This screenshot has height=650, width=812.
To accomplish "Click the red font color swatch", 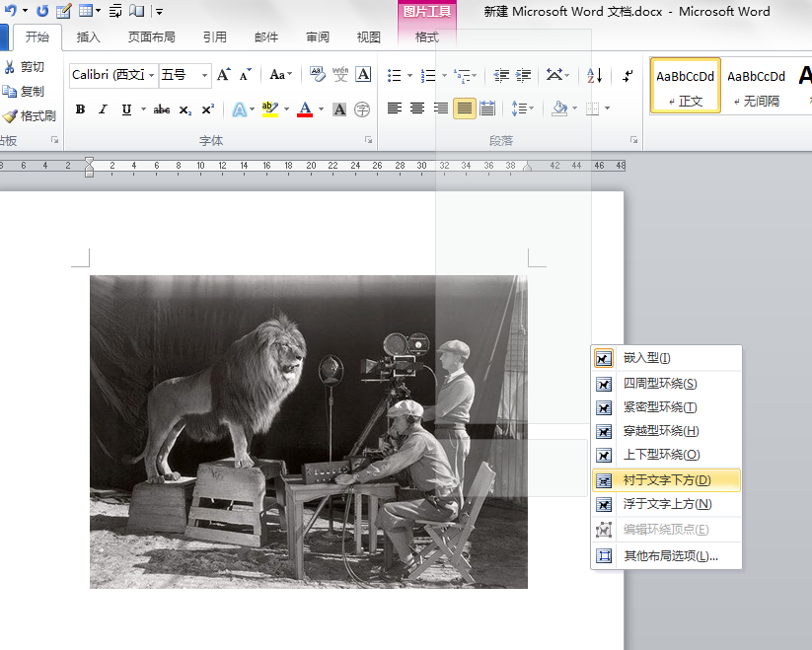I will [304, 109].
